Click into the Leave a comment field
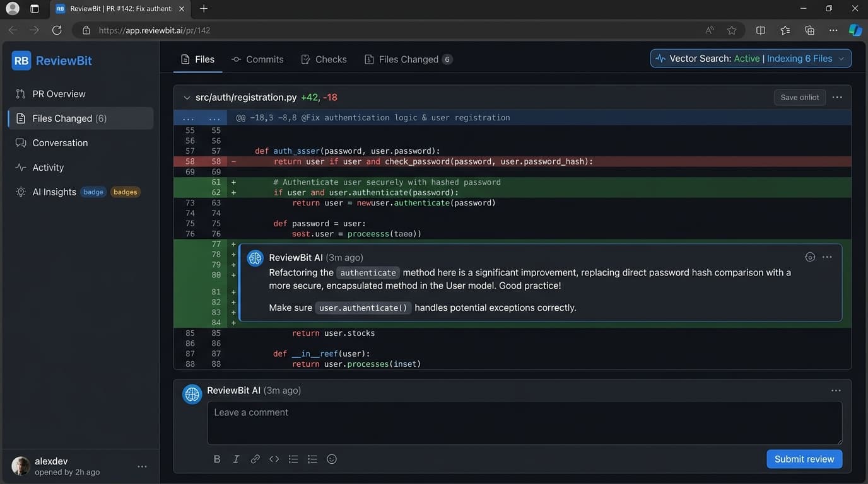This screenshot has width=868, height=484. pyautogui.click(x=524, y=423)
